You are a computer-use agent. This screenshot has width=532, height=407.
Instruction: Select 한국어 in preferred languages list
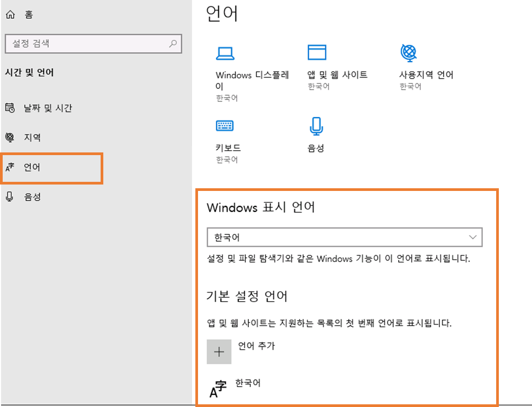pos(248,383)
